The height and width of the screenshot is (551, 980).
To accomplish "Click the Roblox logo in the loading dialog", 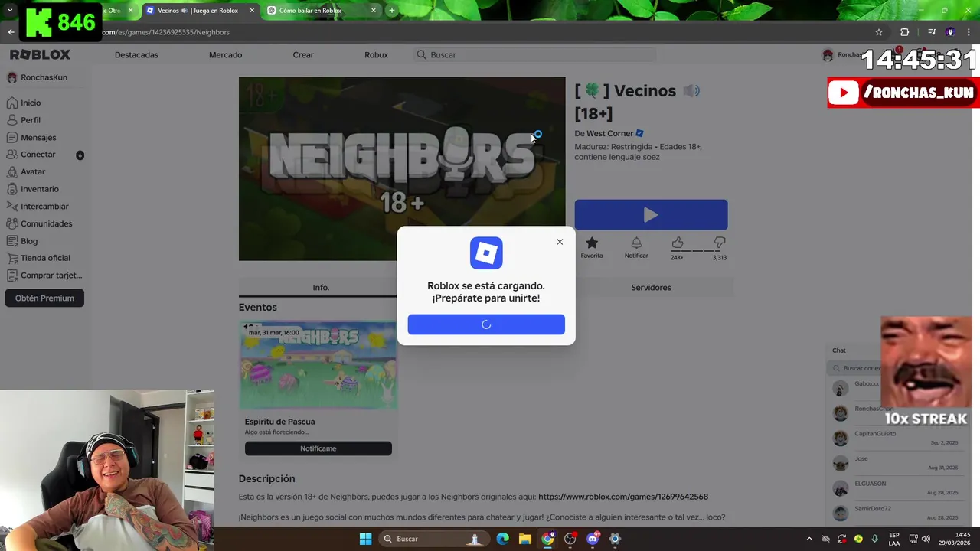I will 486,253.
